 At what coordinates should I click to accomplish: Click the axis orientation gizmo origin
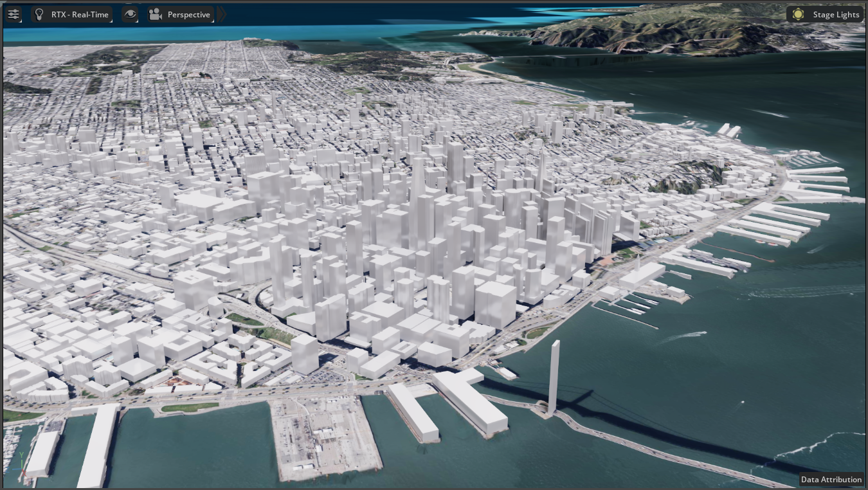click(x=22, y=469)
